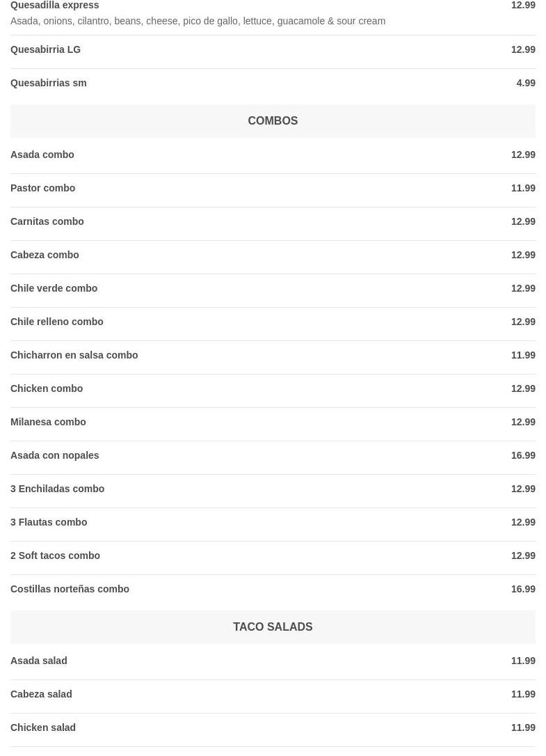This screenshot has height=756, width=546.
Task: Pick the Asada salad item
Action: tap(39, 661)
